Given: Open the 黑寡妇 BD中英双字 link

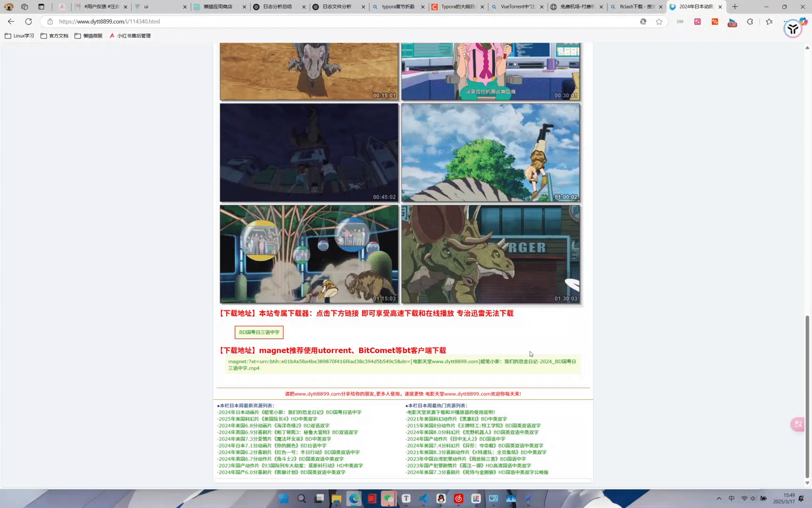Looking at the screenshot, I should pos(457,419).
